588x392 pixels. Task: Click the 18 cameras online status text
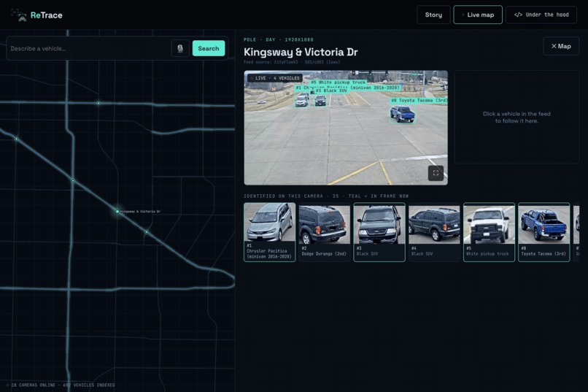click(x=62, y=385)
